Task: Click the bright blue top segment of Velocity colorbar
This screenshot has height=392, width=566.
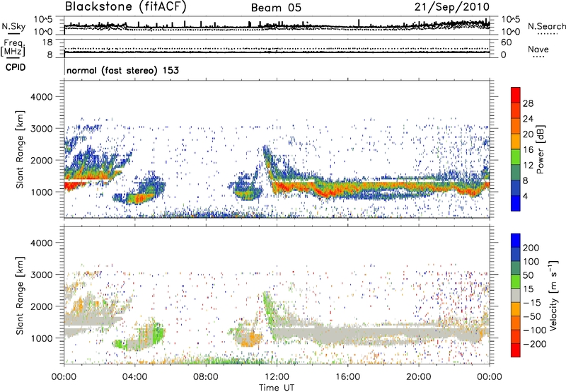Action: point(516,241)
